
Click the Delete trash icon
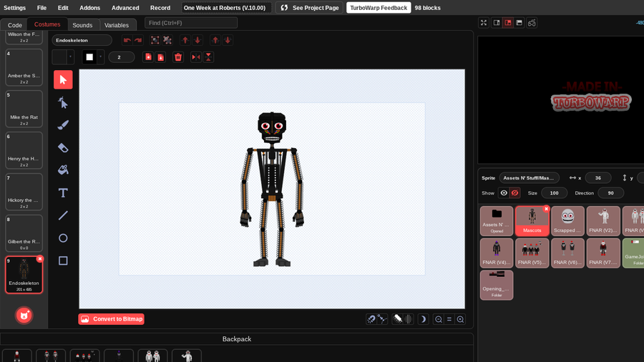[x=178, y=57]
